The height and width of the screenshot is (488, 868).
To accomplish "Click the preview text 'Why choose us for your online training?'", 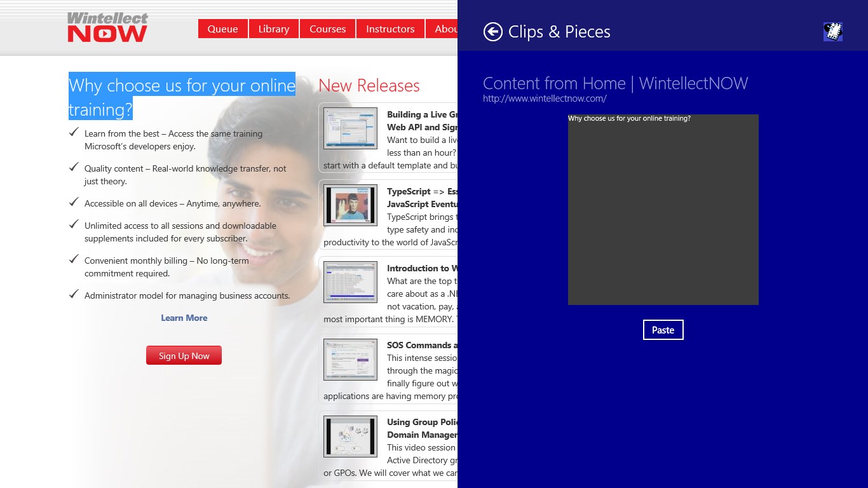I will coord(629,119).
